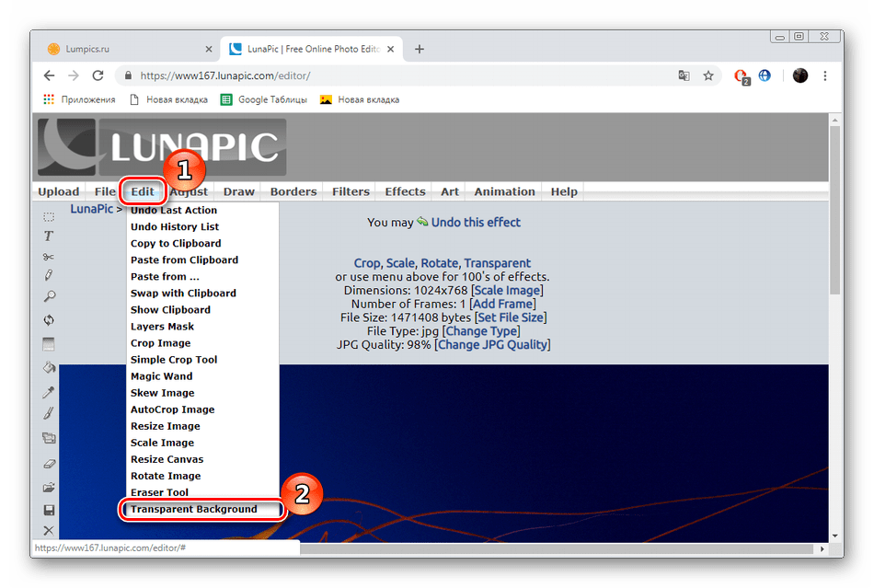
Task: Click the floppy disk save icon
Action: (x=49, y=510)
